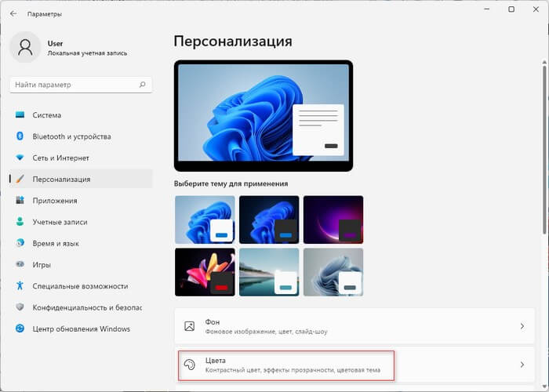Open Фон background settings

coord(354,326)
